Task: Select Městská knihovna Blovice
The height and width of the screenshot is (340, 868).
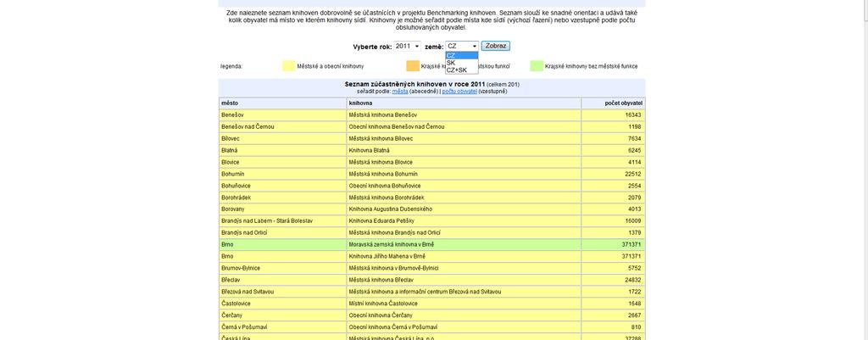Action: click(x=464, y=162)
